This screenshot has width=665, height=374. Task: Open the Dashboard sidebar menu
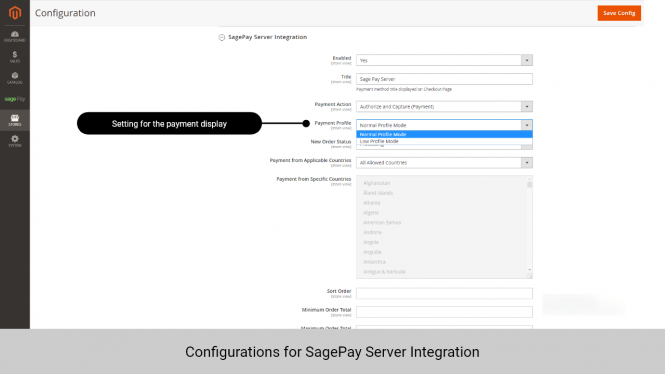[15, 36]
